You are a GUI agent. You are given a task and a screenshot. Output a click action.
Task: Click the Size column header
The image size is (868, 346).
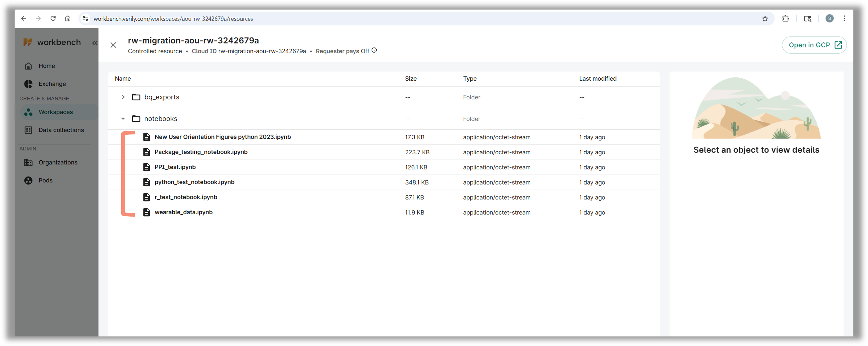click(411, 79)
